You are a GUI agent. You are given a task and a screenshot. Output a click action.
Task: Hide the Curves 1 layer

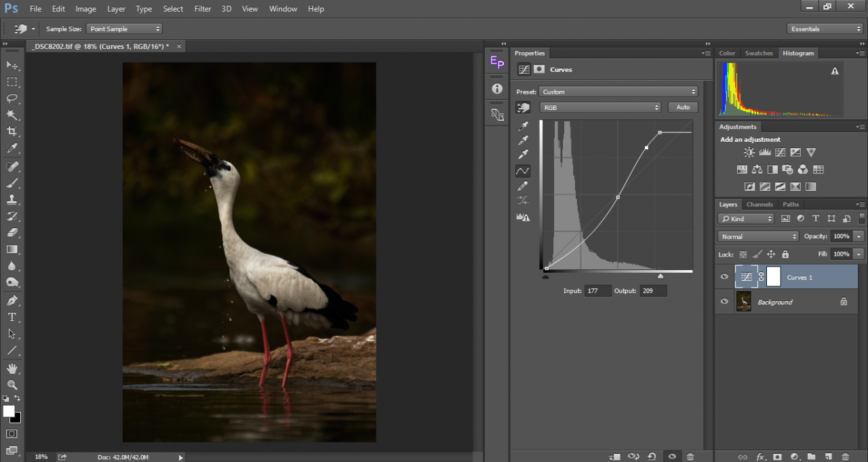pyautogui.click(x=724, y=277)
